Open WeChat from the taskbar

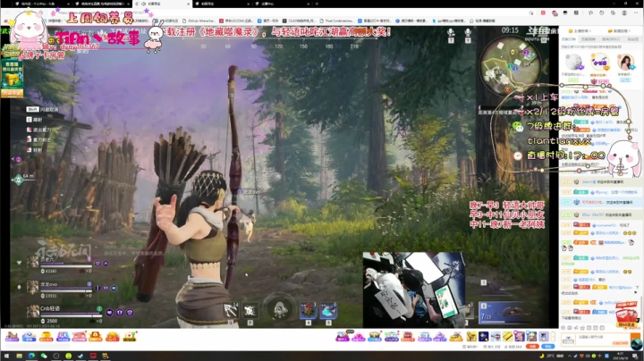(44, 356)
